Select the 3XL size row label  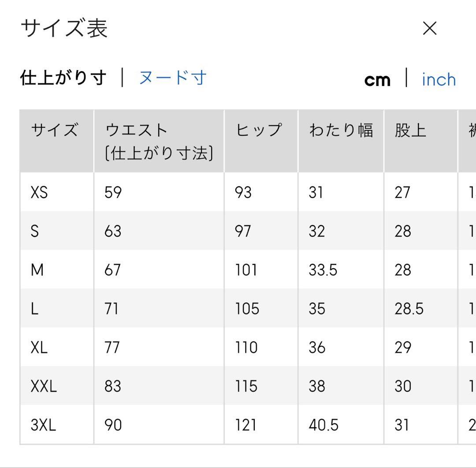pos(43,425)
